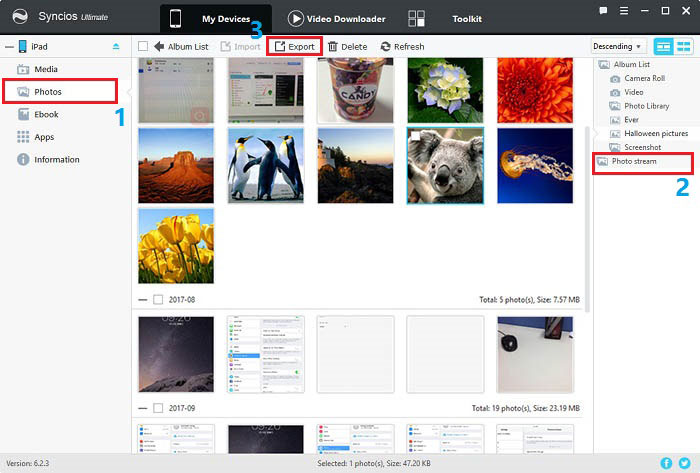The image size is (700, 473).
Task: Click the 'Total: 19 photo(s), Size: 23.19 MB' text
Action: click(526, 408)
